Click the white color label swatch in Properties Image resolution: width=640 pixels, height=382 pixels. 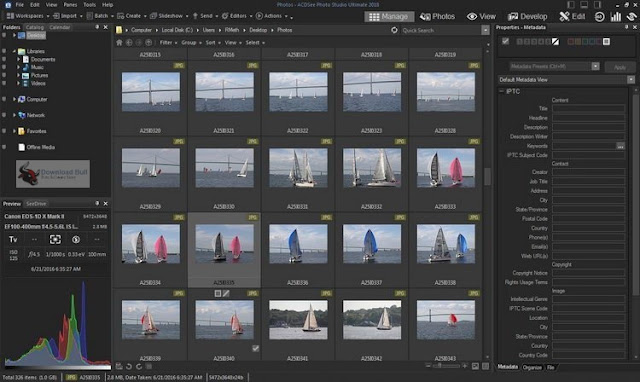click(606, 41)
